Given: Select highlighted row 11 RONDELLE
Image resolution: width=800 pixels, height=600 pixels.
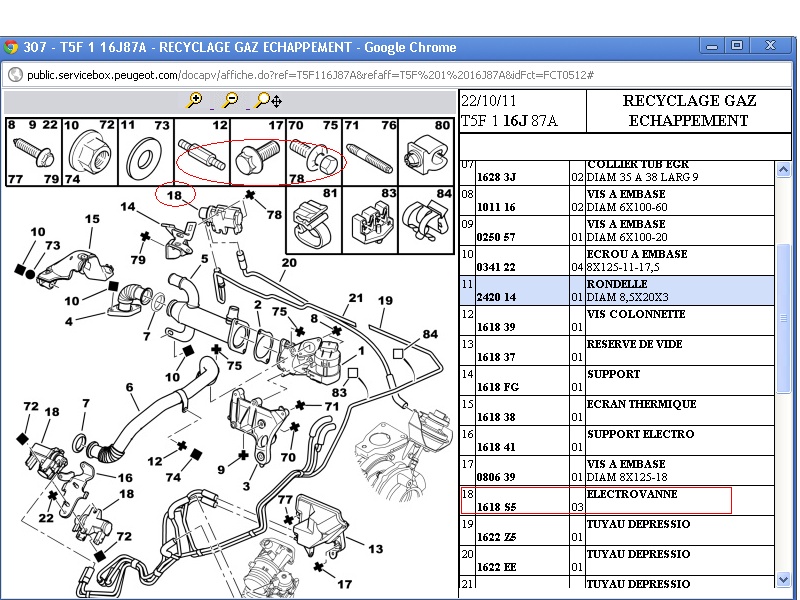Looking at the screenshot, I should pos(617,291).
